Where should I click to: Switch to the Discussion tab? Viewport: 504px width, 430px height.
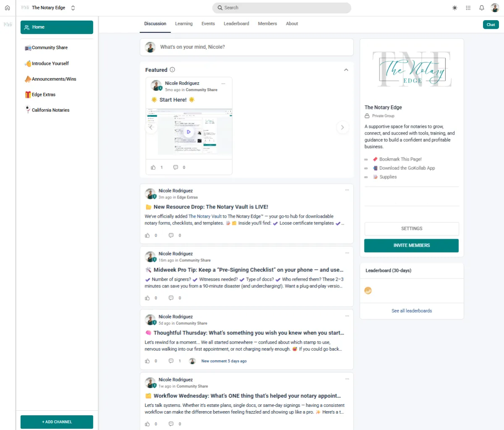click(x=155, y=24)
